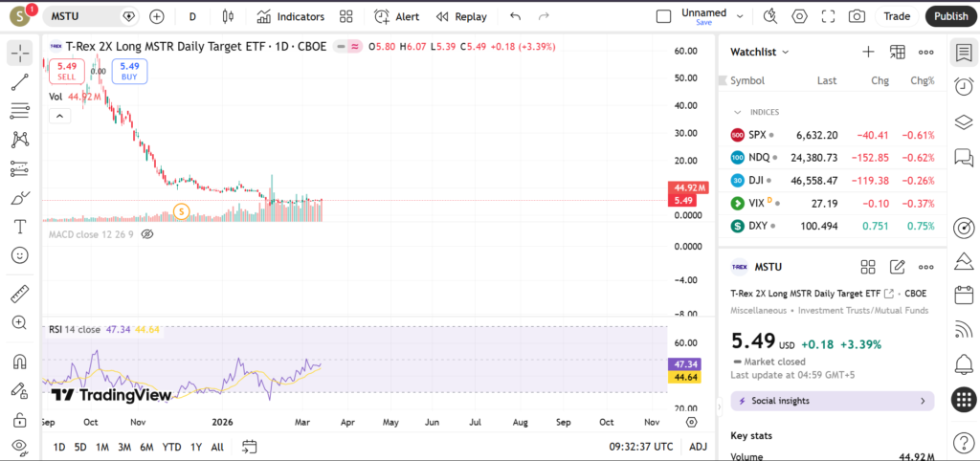Open the Indicators panel
Image resolution: width=980 pixels, height=461 pixels.
pyautogui.click(x=291, y=16)
